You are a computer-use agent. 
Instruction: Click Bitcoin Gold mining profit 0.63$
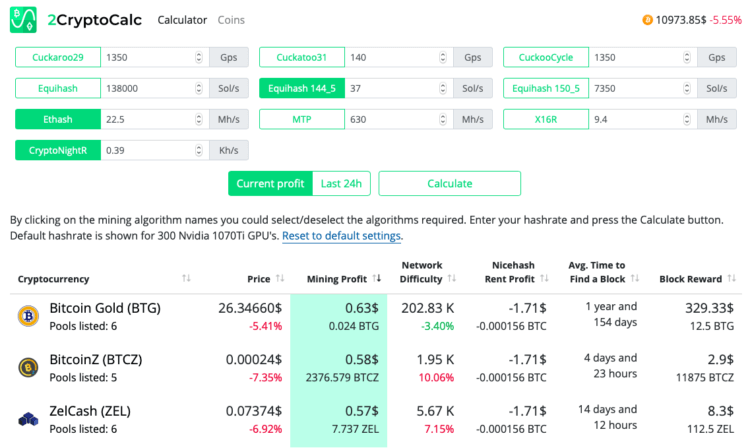click(x=362, y=308)
